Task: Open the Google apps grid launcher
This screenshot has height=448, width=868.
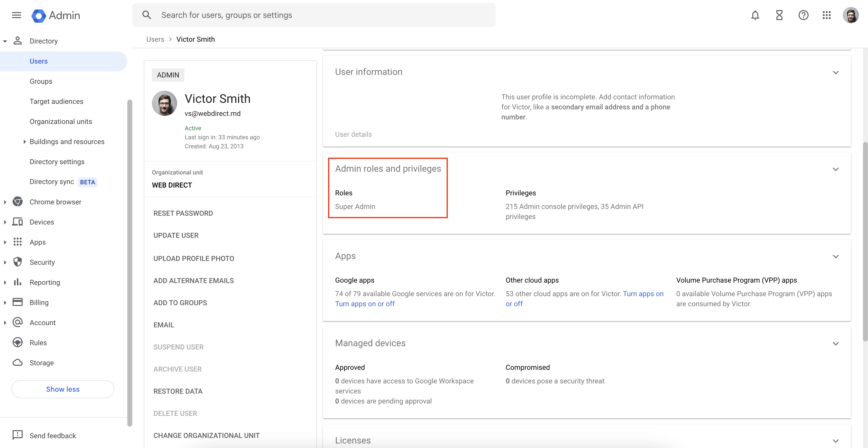Action: coord(826,15)
